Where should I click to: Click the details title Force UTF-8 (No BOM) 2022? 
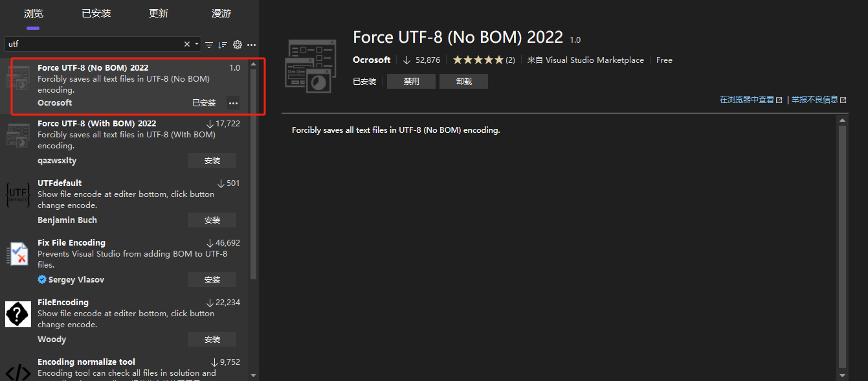coord(458,37)
